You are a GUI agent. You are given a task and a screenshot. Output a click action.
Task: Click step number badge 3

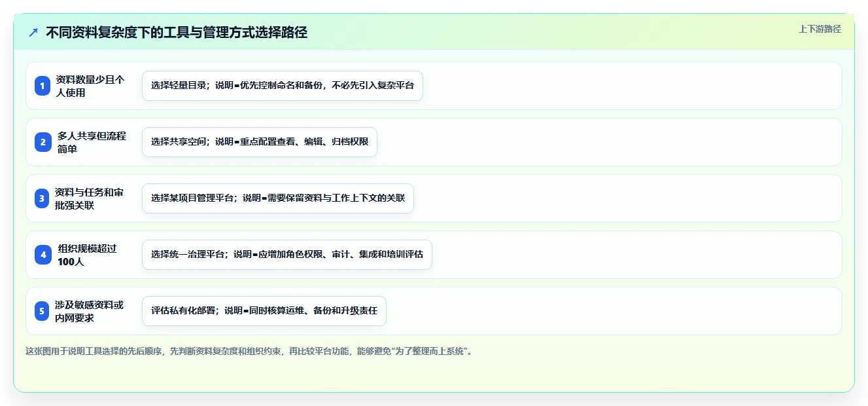[42, 198]
